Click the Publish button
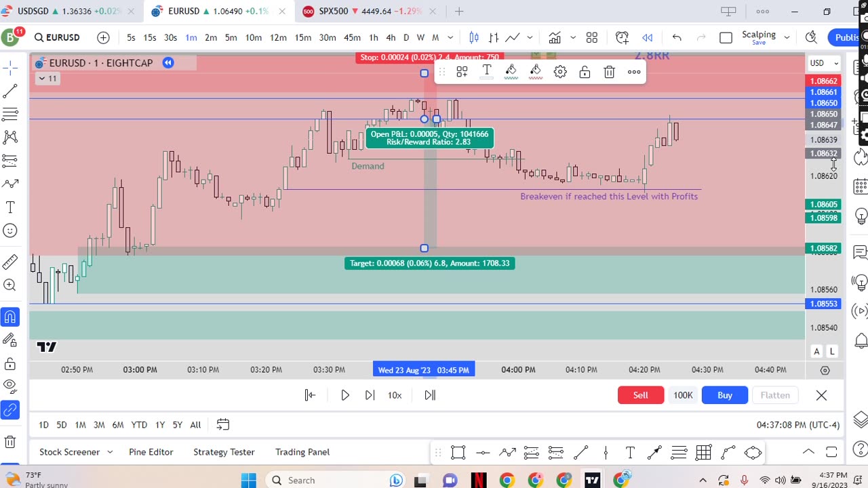Viewport: 868px width, 488px height. pos(847,37)
